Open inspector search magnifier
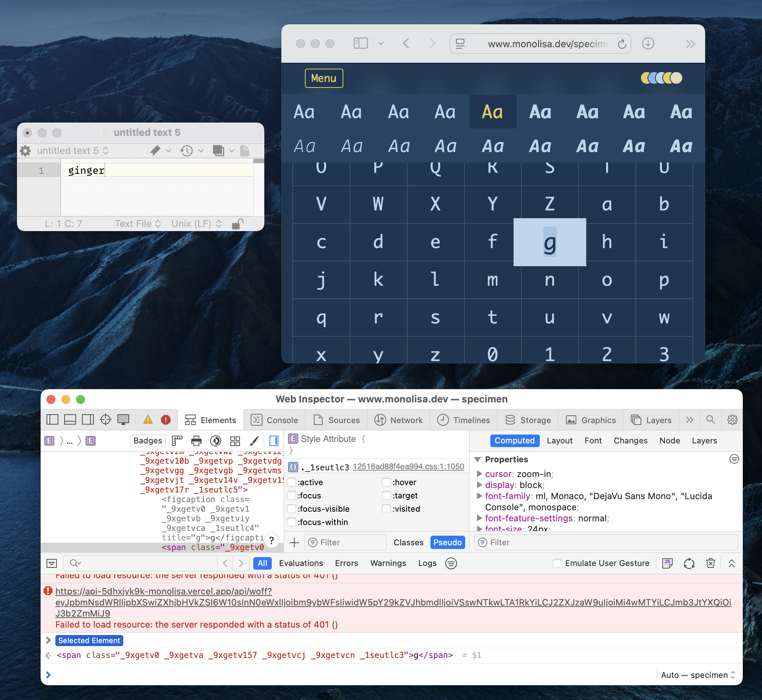 [x=710, y=420]
